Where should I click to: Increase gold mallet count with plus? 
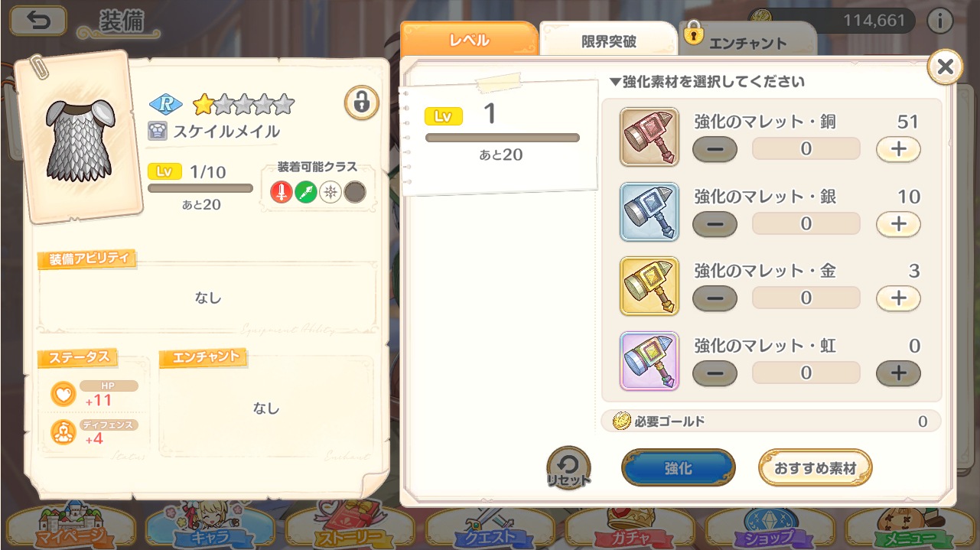pos(898,298)
